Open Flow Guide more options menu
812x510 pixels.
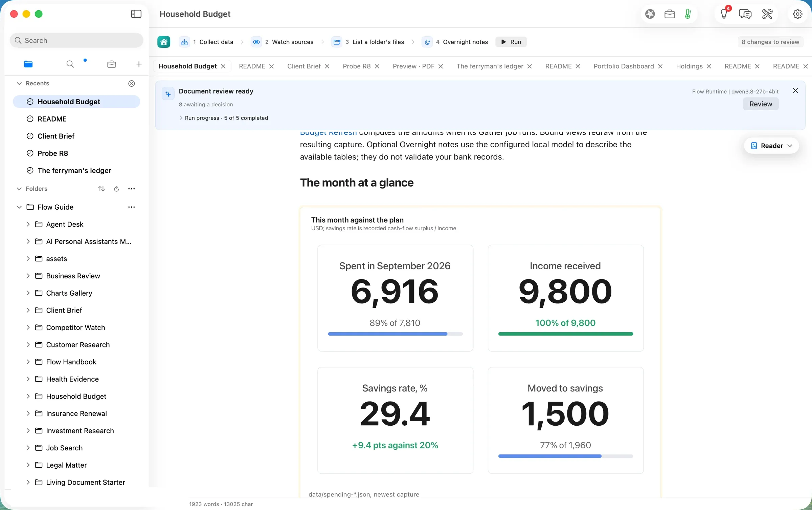click(x=132, y=207)
